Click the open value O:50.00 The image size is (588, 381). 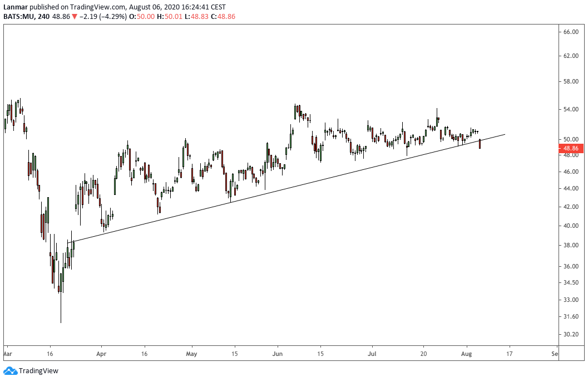(142, 17)
